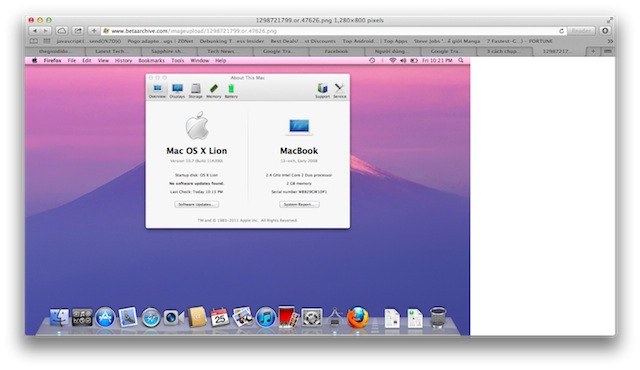Select Storage in About This Mac toolbar
Viewport: 640px width, 370px height.
click(x=196, y=91)
